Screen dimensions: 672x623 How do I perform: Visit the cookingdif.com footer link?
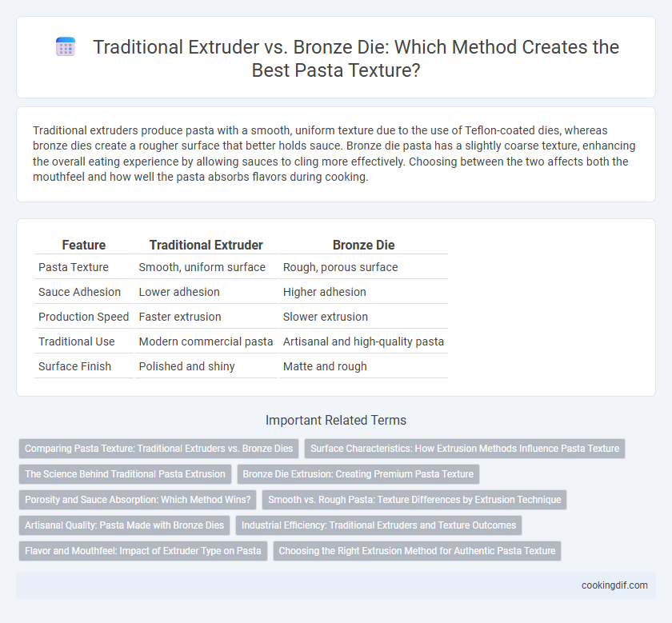614,585
